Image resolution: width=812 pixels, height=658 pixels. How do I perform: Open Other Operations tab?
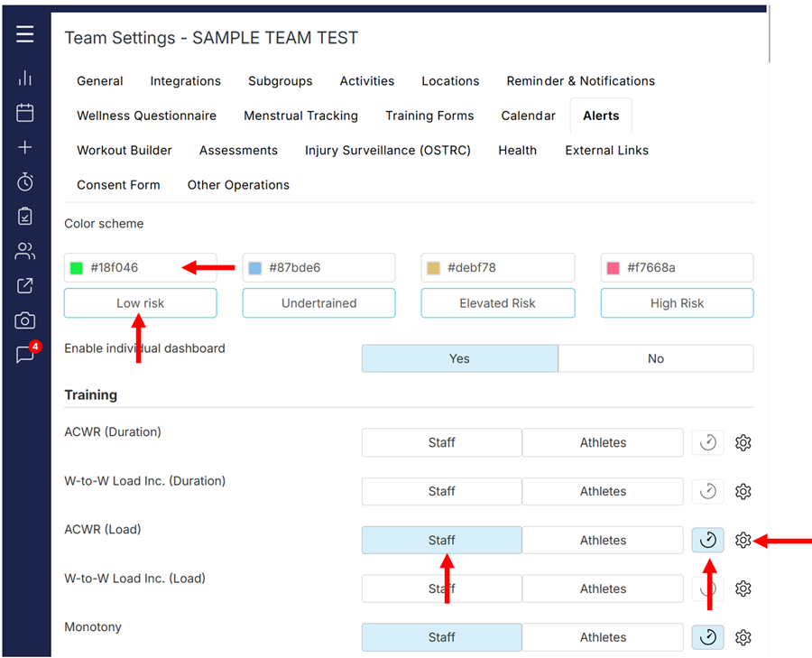tap(238, 185)
